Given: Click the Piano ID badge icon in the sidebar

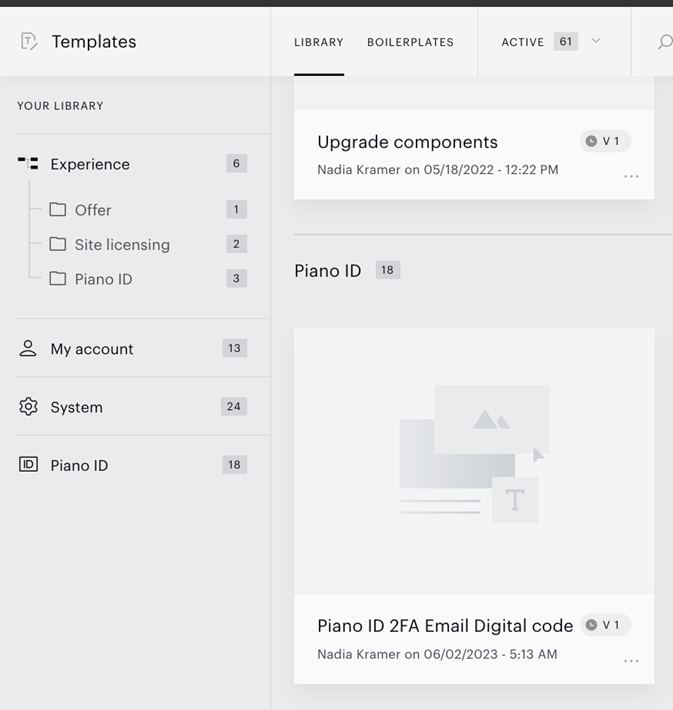Looking at the screenshot, I should point(28,465).
